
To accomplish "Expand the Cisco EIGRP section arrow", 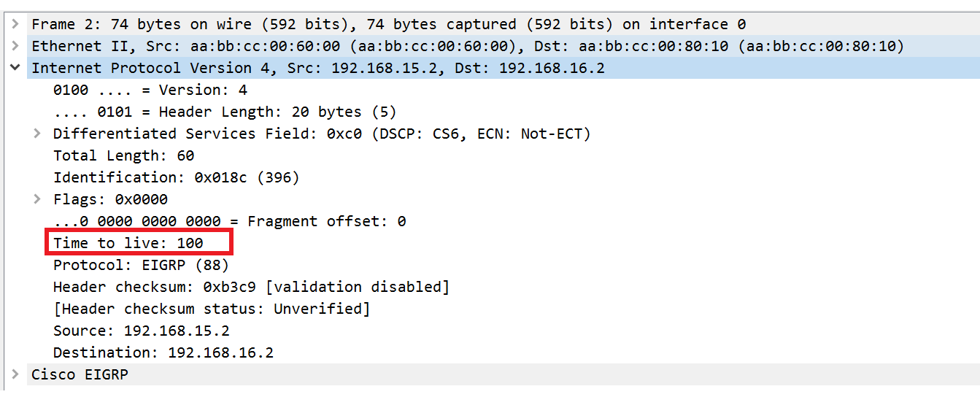I will tap(15, 375).
